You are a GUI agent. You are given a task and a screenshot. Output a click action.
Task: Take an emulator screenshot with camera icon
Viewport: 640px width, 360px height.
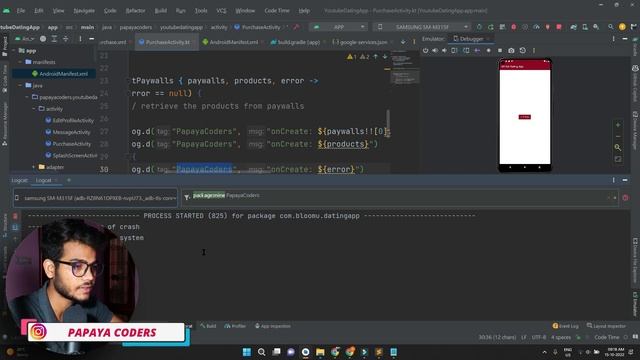[511, 51]
